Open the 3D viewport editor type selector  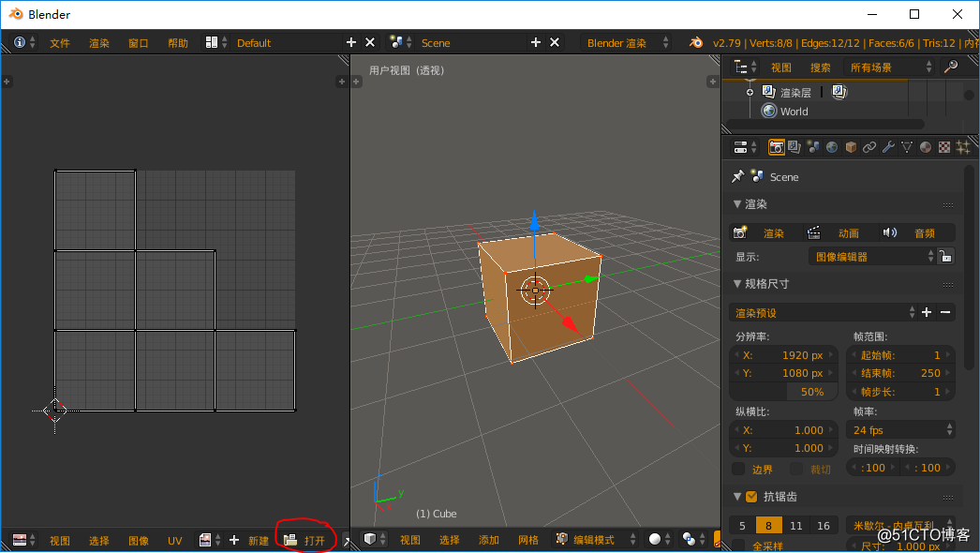click(x=375, y=539)
